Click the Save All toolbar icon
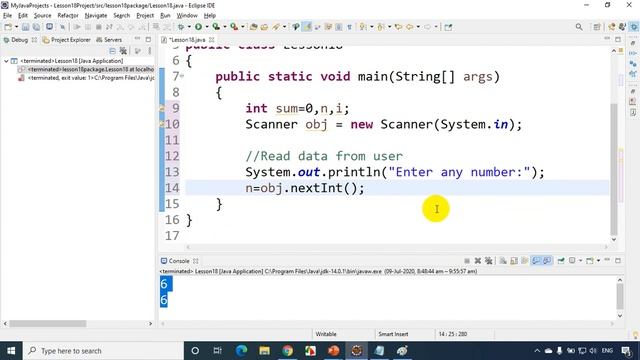Screen dimensions: 640x360 click(36, 27)
